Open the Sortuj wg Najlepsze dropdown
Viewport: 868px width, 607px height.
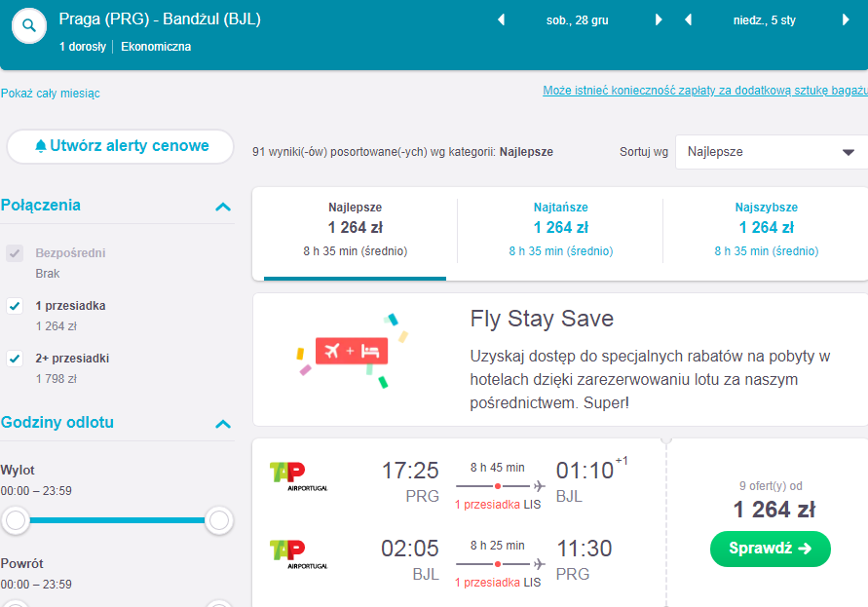pos(772,152)
